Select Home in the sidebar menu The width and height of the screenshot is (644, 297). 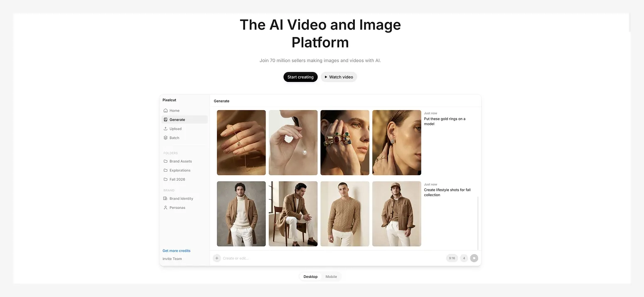tap(184, 111)
